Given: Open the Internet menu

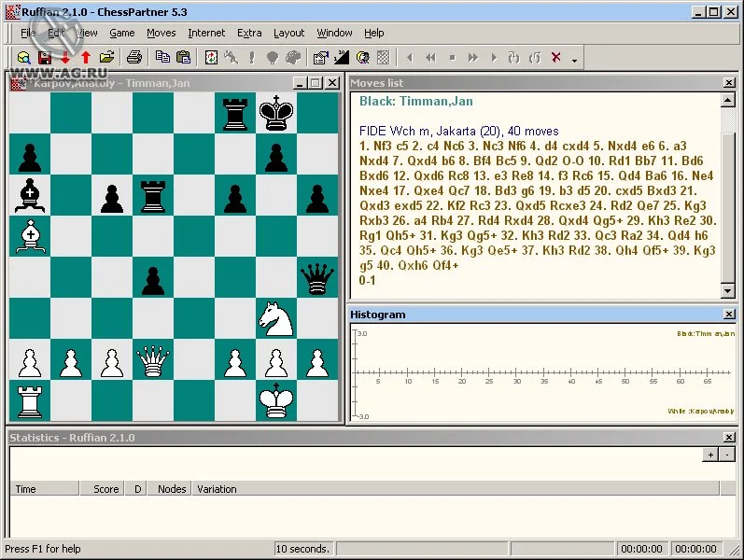Looking at the screenshot, I should click(206, 33).
